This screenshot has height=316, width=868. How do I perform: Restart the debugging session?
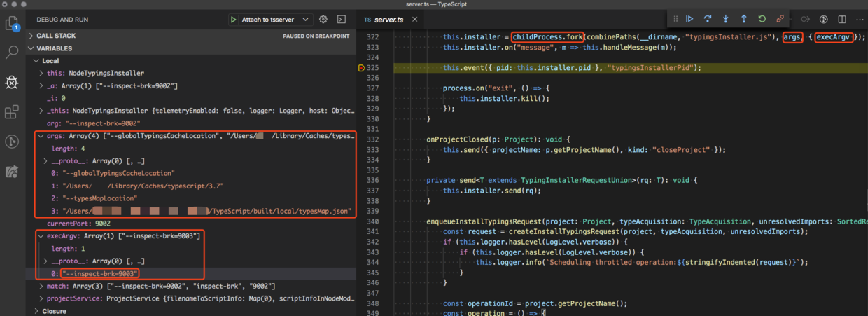pyautogui.click(x=762, y=19)
